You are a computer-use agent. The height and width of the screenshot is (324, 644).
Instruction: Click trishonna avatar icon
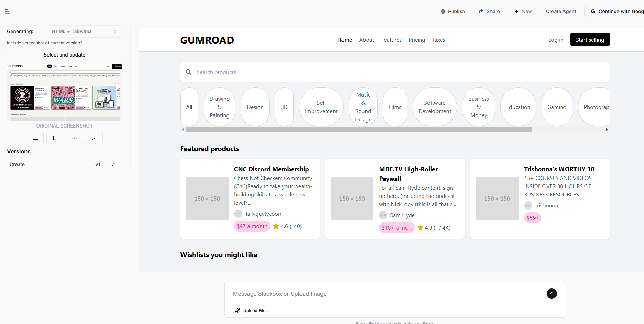coord(528,206)
